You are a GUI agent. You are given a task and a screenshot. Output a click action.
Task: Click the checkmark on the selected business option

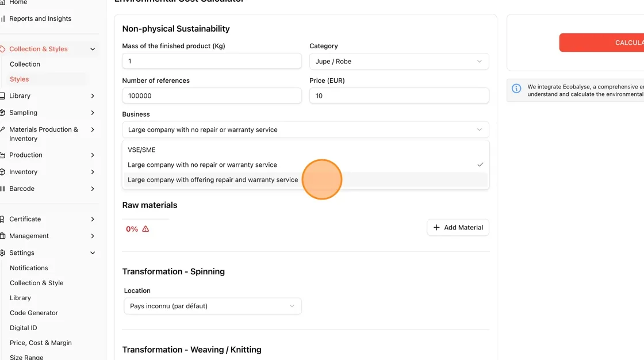click(x=480, y=165)
